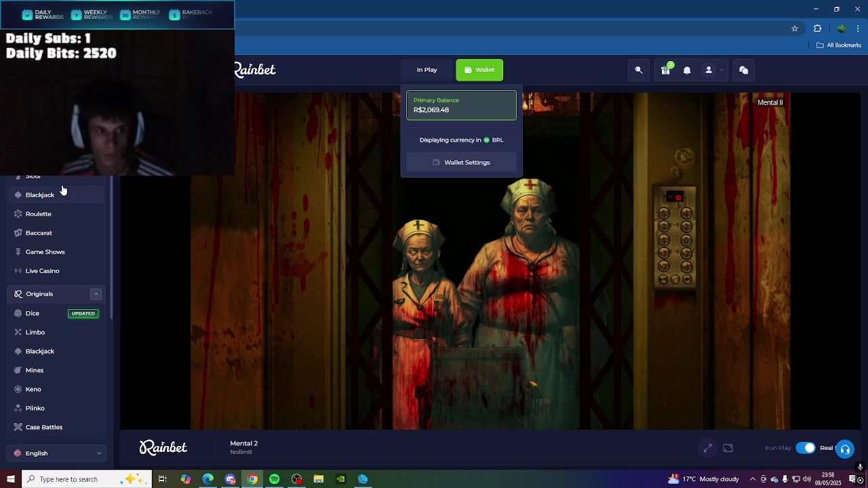Click the sidebar vertical scrollbar
Viewport: 868px width, 488px height.
tap(111, 247)
